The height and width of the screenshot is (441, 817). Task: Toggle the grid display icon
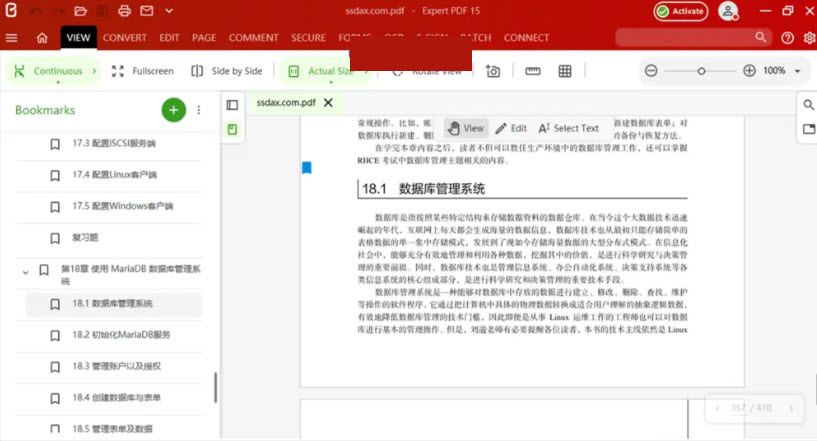pos(565,71)
